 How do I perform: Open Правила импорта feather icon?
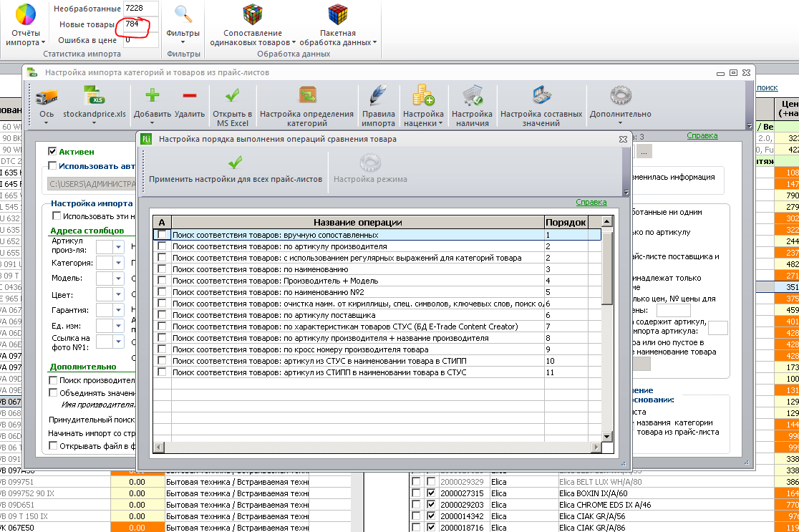pyautogui.click(x=378, y=95)
